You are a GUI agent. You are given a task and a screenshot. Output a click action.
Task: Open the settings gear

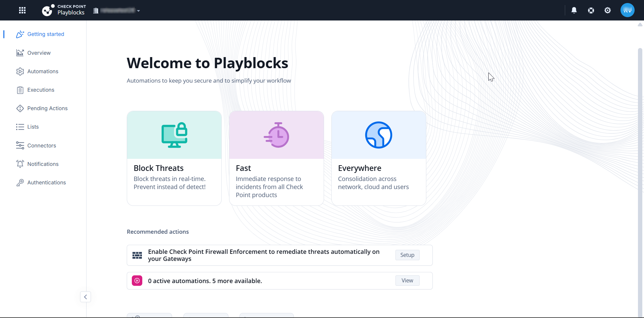(608, 10)
